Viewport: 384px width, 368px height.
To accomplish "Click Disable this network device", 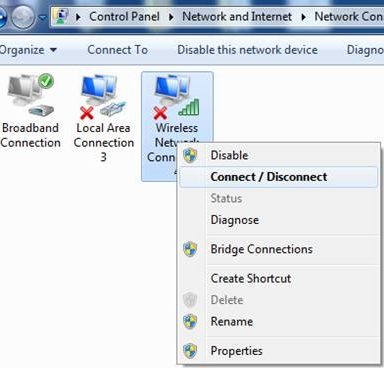I will click(x=247, y=50).
